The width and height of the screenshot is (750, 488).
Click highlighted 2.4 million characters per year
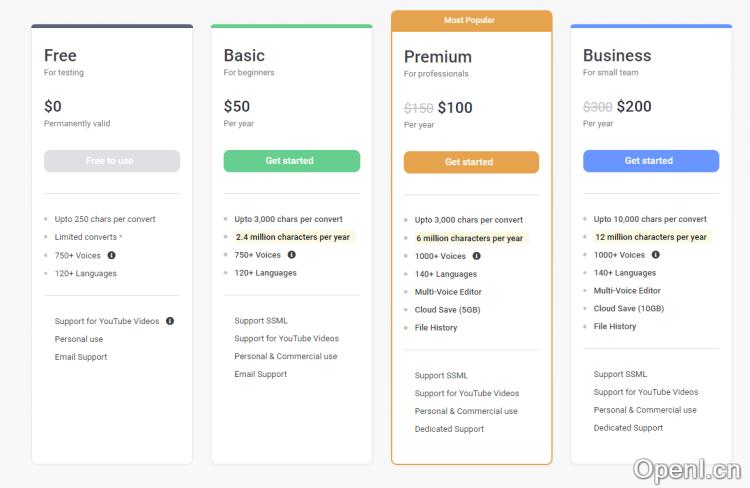coord(293,237)
